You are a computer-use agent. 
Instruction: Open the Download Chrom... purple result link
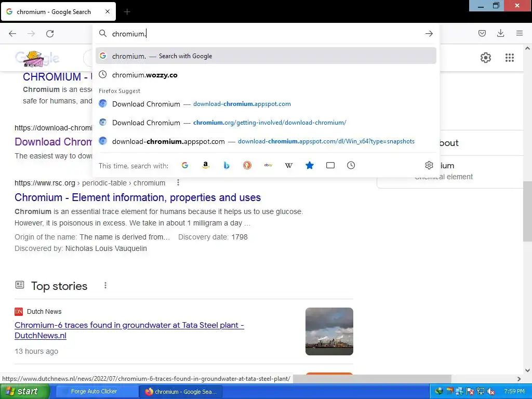click(54, 142)
